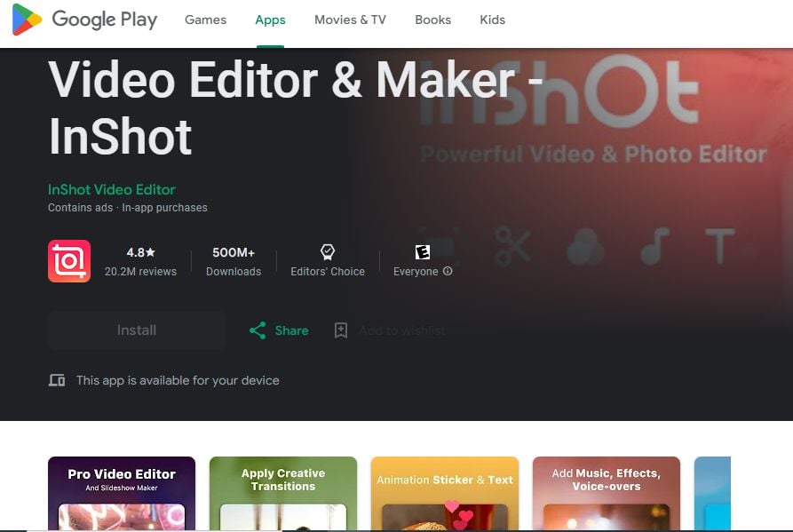
Task: Select the Apps tab
Action: (270, 20)
